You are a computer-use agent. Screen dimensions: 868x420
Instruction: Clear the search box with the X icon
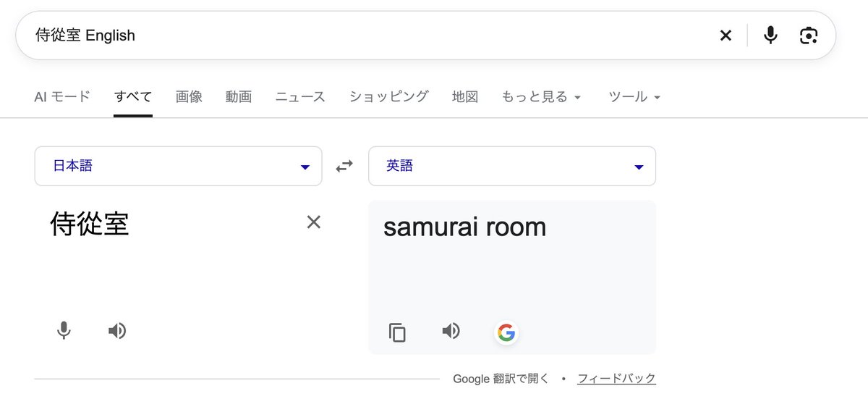pos(726,35)
